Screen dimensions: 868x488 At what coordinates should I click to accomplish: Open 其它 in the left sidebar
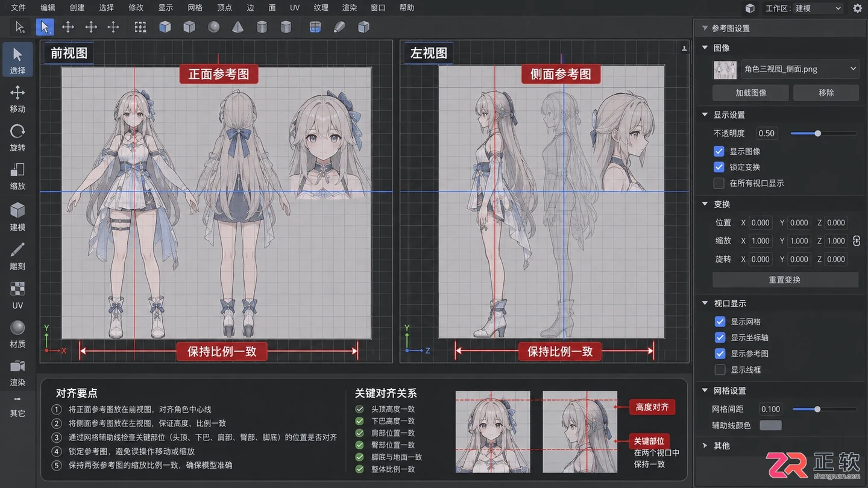(17, 408)
